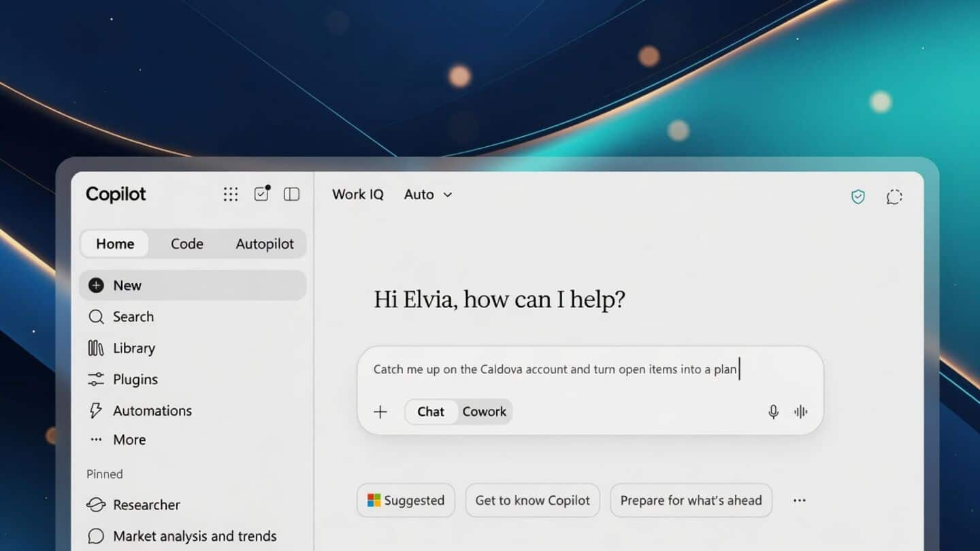Open the Library item

pos(193,348)
